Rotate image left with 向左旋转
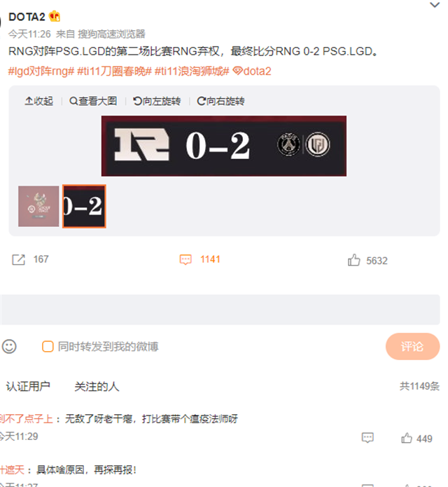448x487 pixels. (x=157, y=101)
